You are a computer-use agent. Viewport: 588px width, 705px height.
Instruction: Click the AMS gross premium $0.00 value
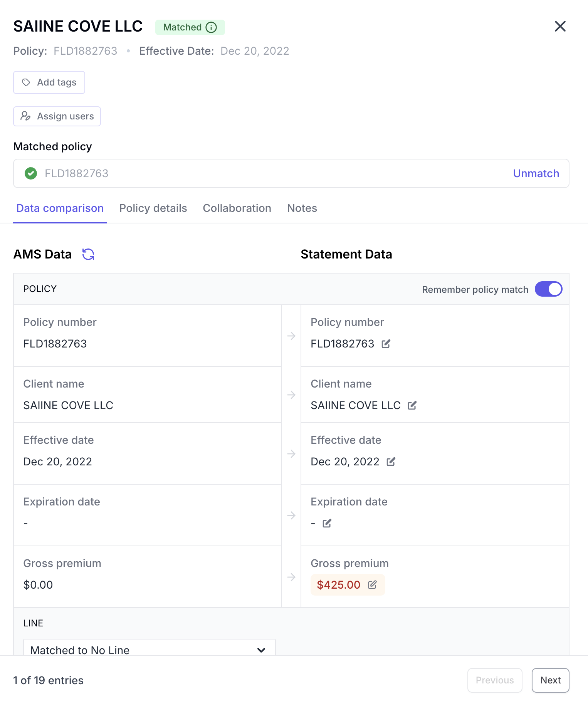click(38, 585)
